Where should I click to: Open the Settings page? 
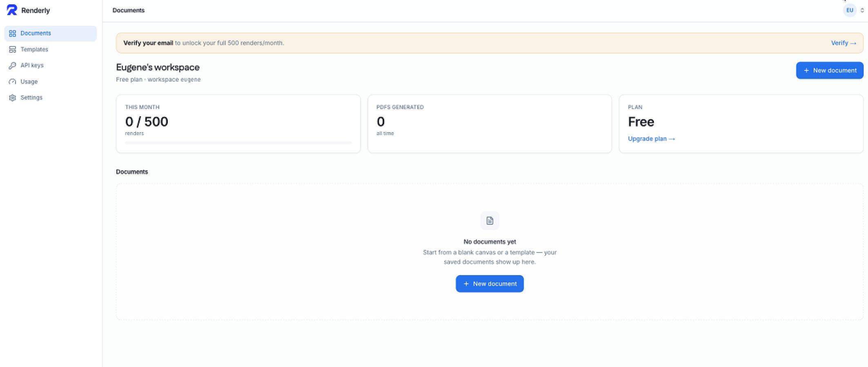[x=51, y=97]
